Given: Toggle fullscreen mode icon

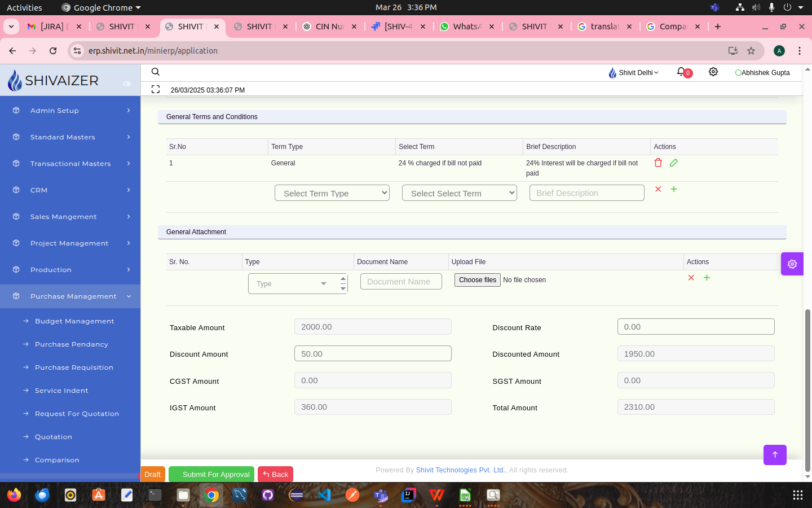Looking at the screenshot, I should click(156, 89).
